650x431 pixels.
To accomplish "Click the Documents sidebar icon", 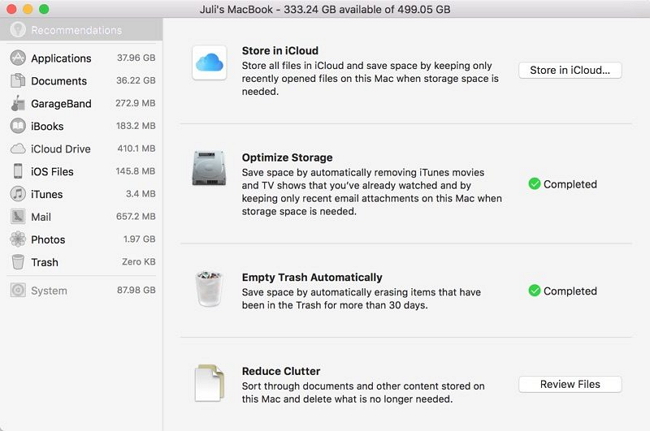I will tap(18, 80).
